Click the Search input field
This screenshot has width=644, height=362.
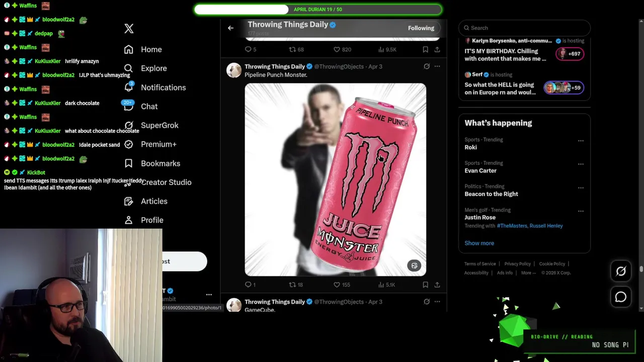click(524, 28)
